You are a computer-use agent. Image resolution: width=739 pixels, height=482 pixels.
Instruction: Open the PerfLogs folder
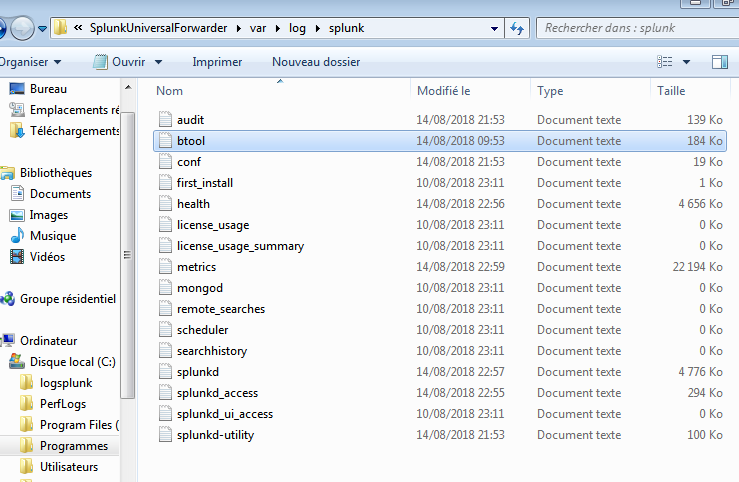click(x=63, y=404)
